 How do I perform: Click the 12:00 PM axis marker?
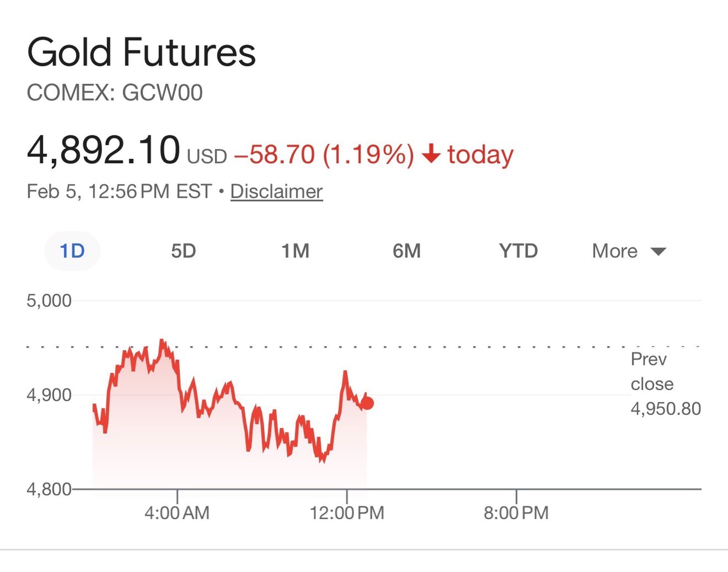(347, 513)
